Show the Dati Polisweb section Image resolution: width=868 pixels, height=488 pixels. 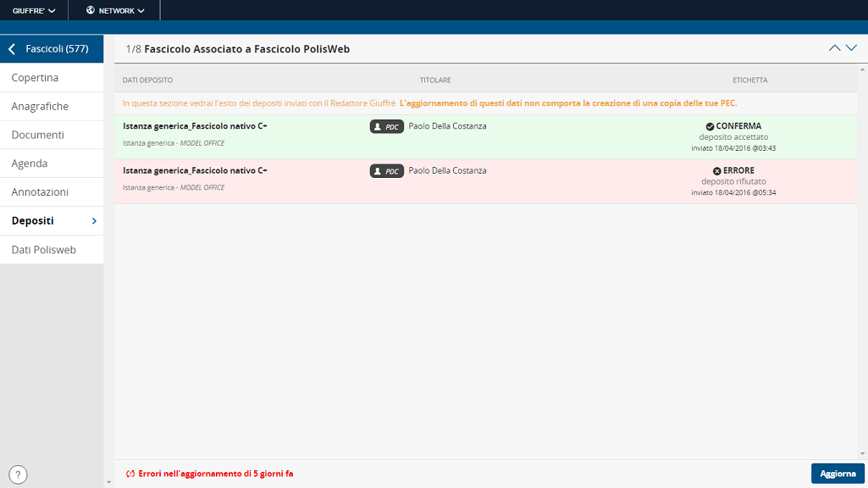click(44, 250)
